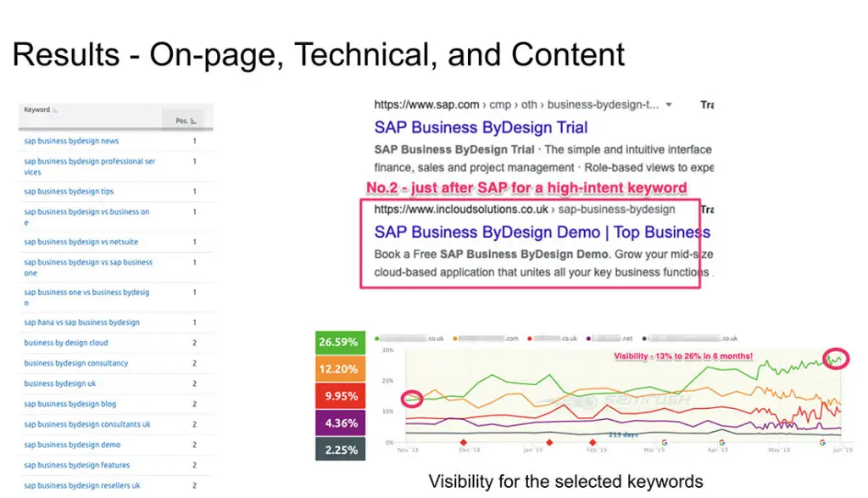Click the www.sap.com result URL
Viewport: 868px width, 498px height.
tap(516, 104)
